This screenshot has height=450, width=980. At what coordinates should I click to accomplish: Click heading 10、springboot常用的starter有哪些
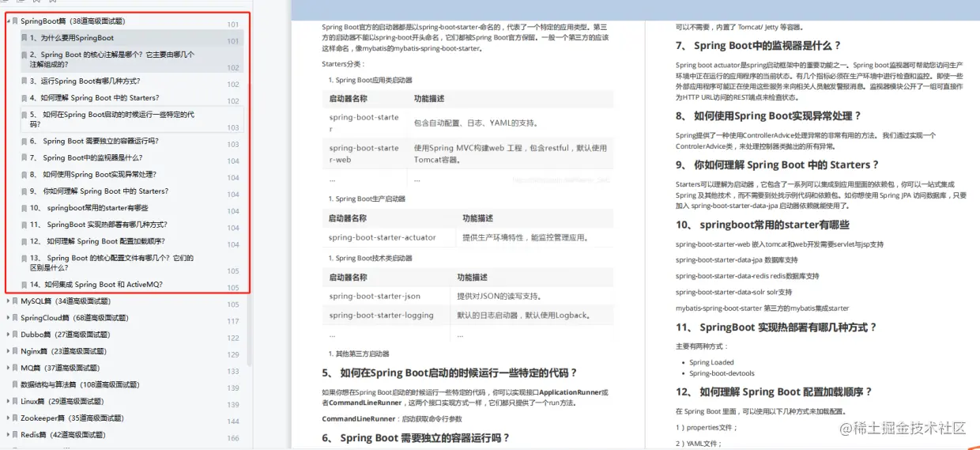pos(763,225)
